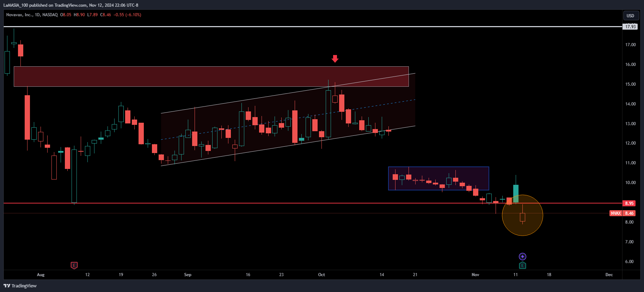Screen dimensions: 644x292
Task: Click the 8.95 red price label
Action: tap(629, 203)
